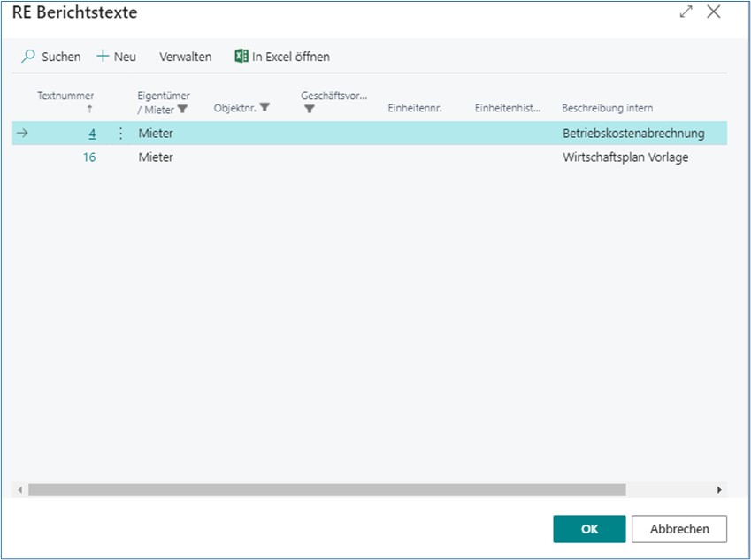Click filter icon on Eigentümer / Mieter column
The width and height of the screenshot is (751, 560).
pos(183,110)
